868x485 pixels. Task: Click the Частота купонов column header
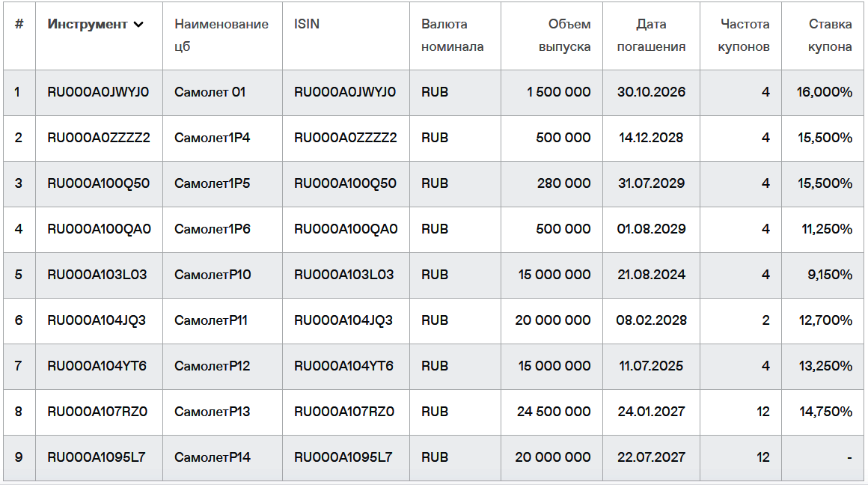(x=744, y=35)
